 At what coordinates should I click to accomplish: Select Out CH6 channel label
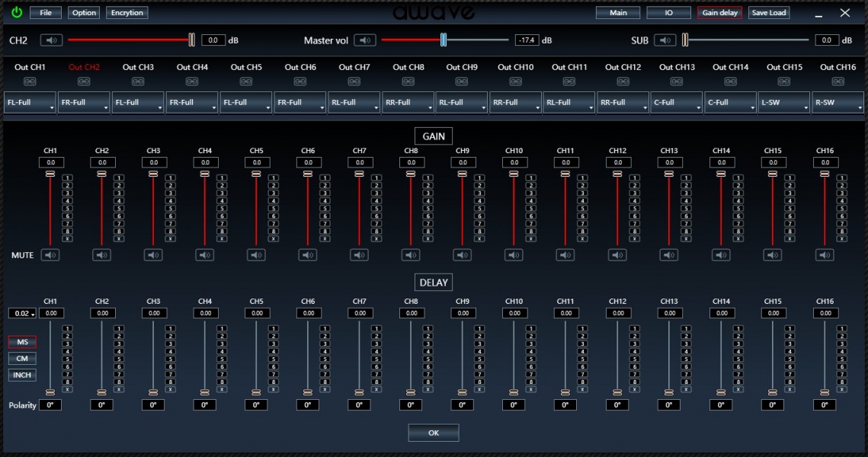(300, 67)
